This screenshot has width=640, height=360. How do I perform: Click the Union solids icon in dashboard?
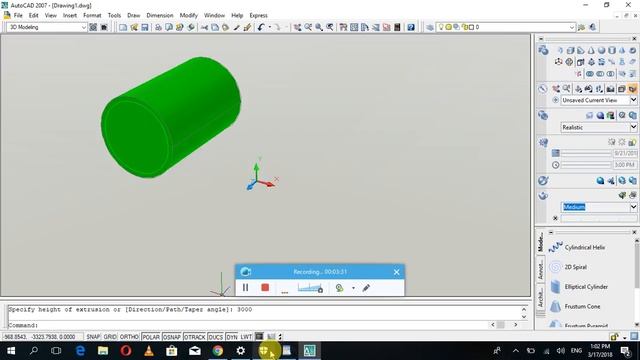coord(590,74)
